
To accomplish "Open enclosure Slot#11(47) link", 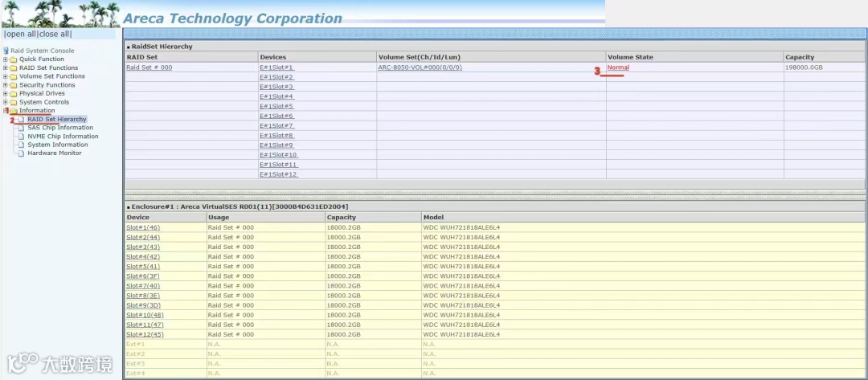I will pyautogui.click(x=145, y=325).
